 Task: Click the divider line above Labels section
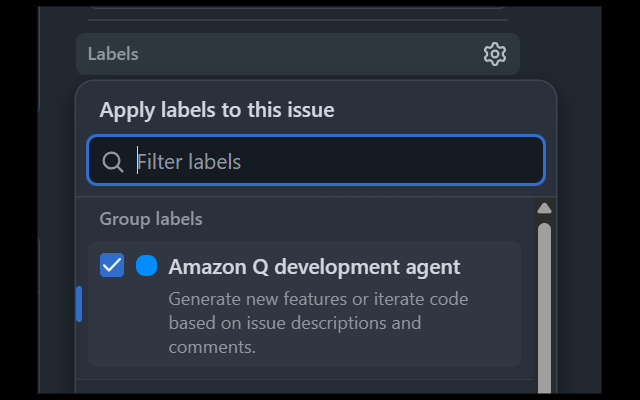(297, 19)
